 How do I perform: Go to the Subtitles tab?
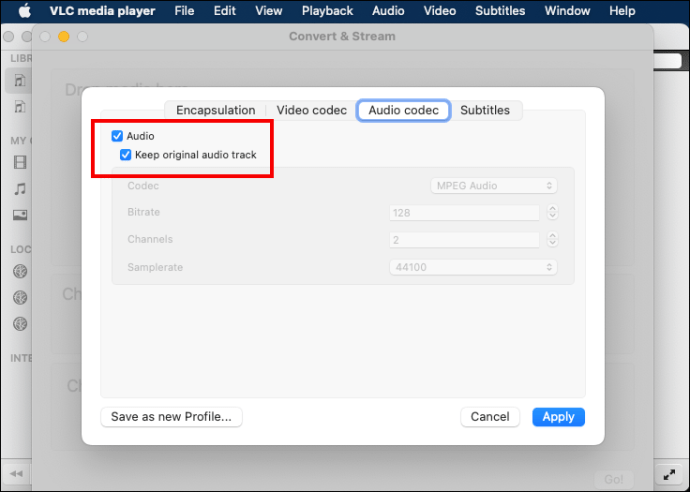(485, 110)
